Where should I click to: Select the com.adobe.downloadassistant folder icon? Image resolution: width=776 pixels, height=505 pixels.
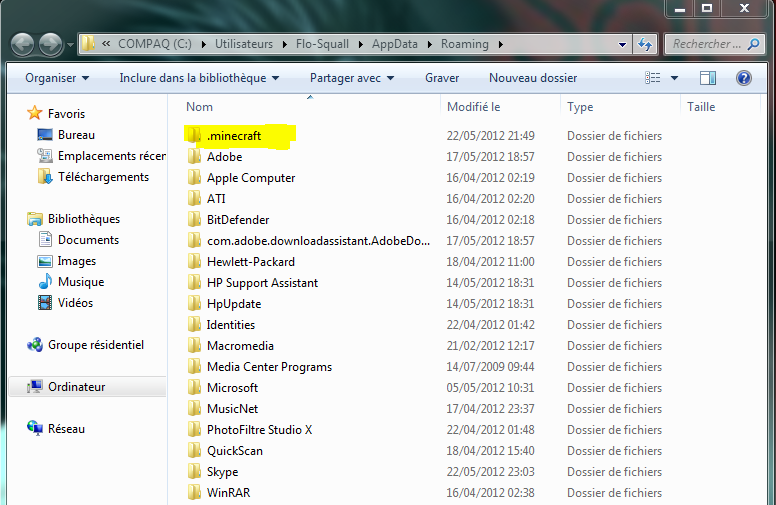(x=194, y=241)
